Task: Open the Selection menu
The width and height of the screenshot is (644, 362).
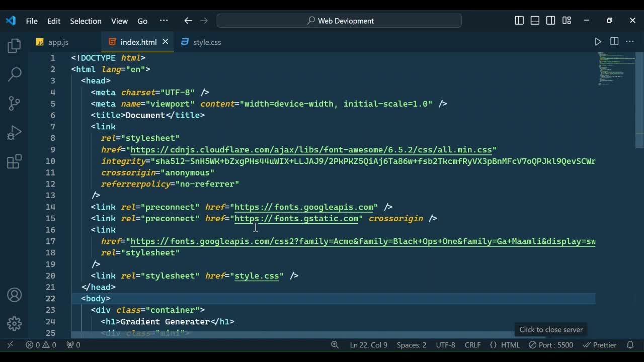Action: pos(86,21)
